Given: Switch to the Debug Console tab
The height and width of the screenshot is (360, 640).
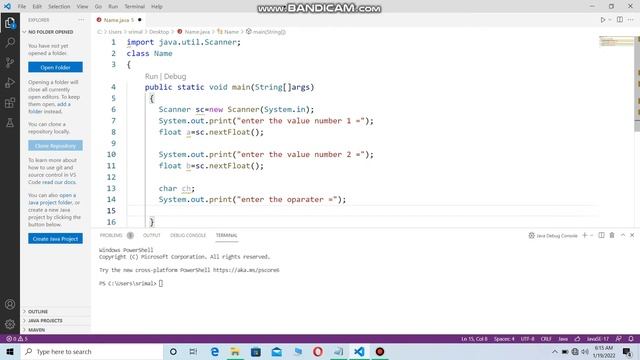Looking at the screenshot, I should (188, 235).
